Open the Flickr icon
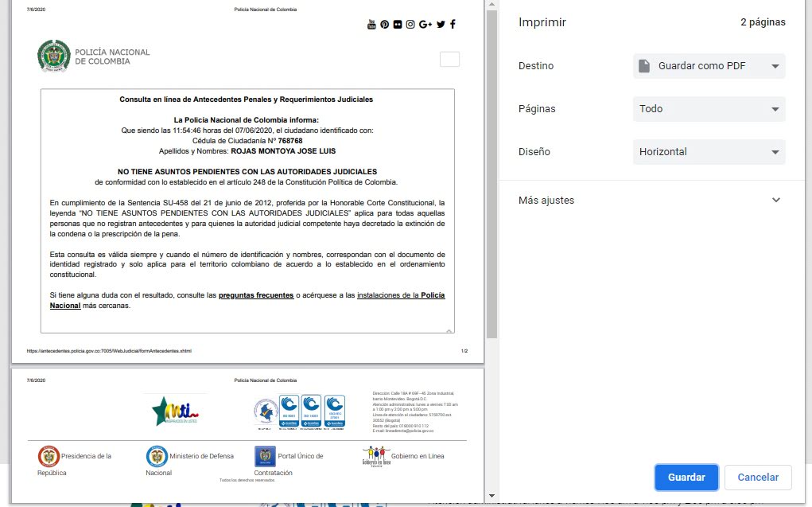Screen dimensions: 812x507 [x=398, y=25]
